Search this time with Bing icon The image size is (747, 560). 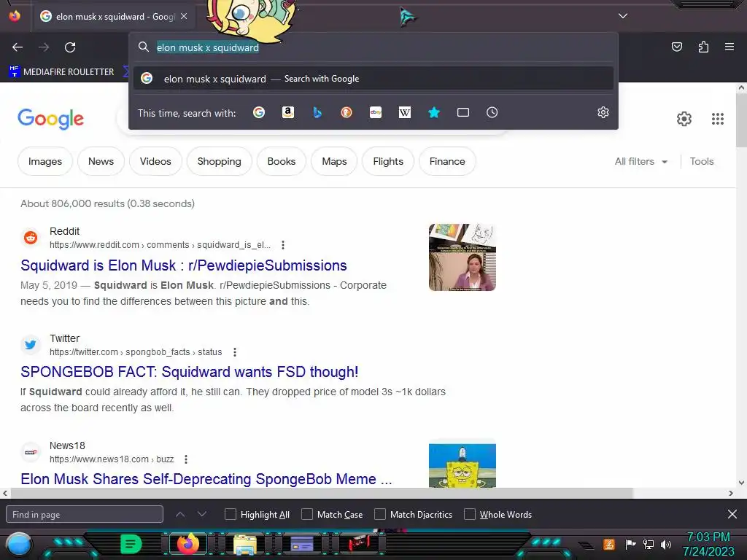pyautogui.click(x=317, y=112)
